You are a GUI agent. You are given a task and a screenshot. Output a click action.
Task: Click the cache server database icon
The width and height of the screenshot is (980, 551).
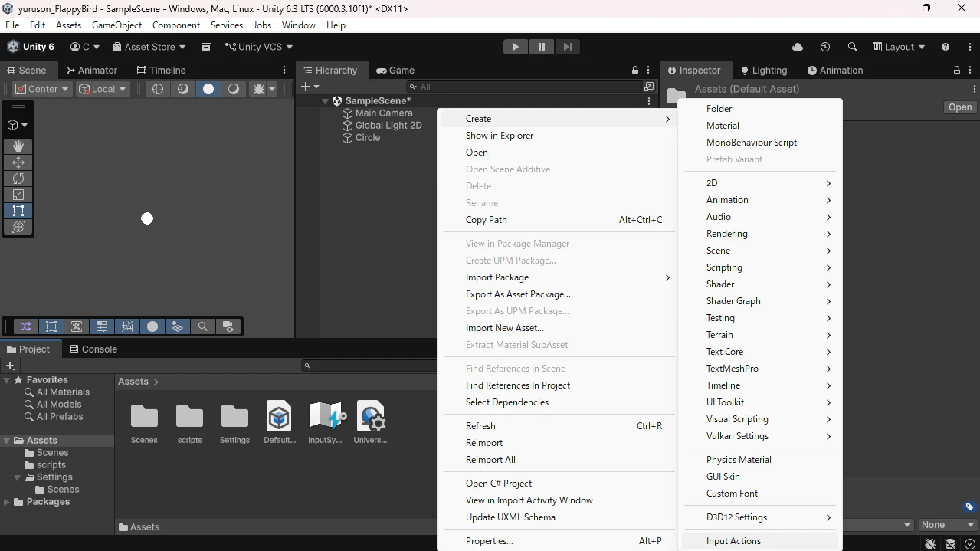950,543
